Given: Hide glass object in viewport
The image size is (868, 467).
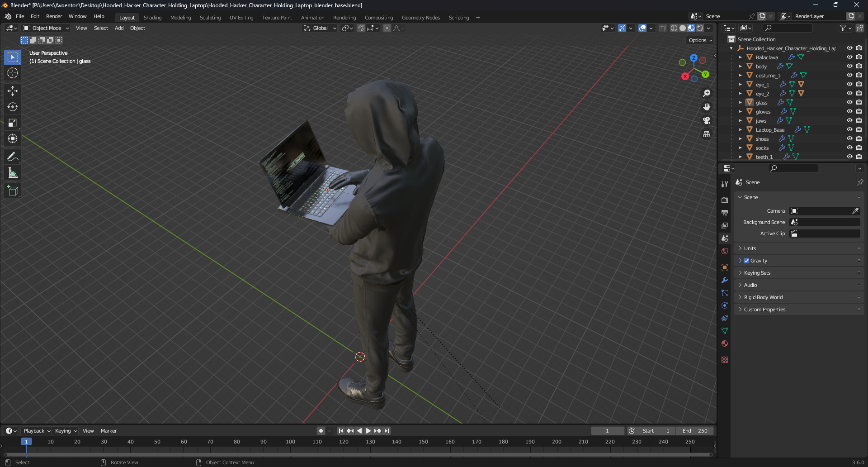Looking at the screenshot, I should click(x=849, y=102).
